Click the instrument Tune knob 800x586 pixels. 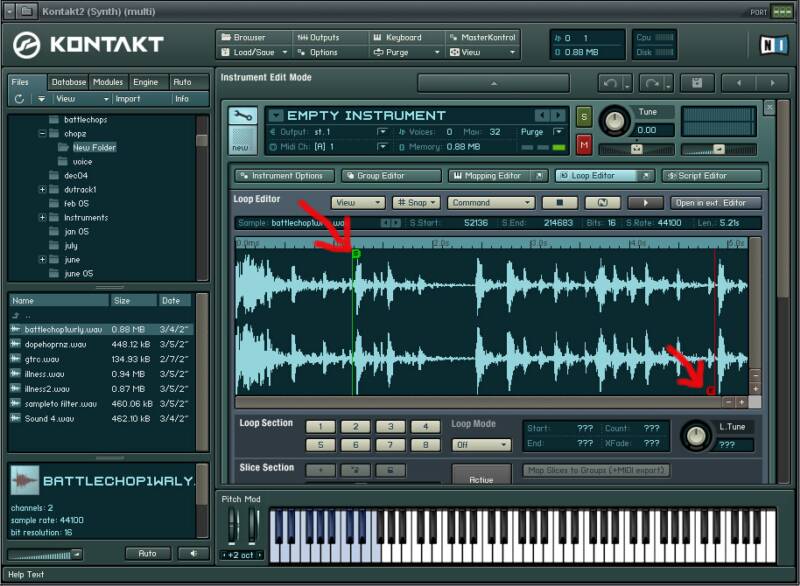pos(615,121)
